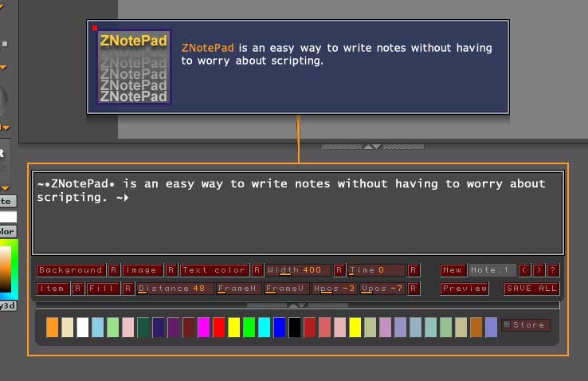
Task: Reset Background with its R button
Action: click(114, 270)
